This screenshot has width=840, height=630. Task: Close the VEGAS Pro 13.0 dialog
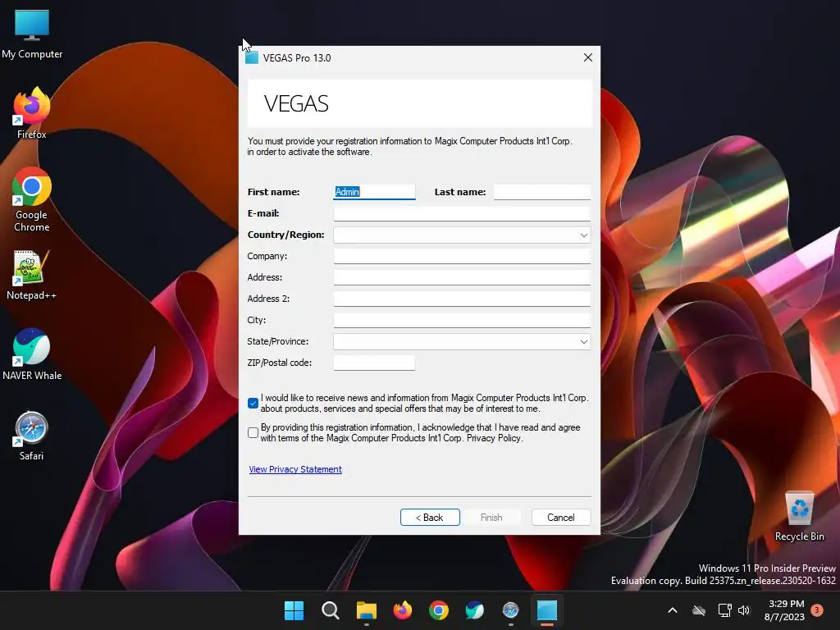click(x=587, y=57)
